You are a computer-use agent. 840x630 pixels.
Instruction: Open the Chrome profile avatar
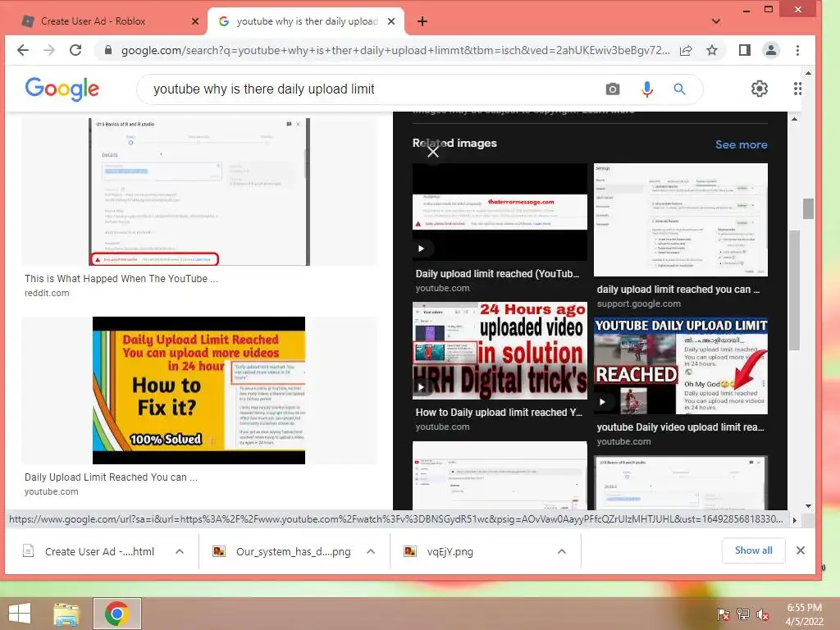click(x=771, y=50)
